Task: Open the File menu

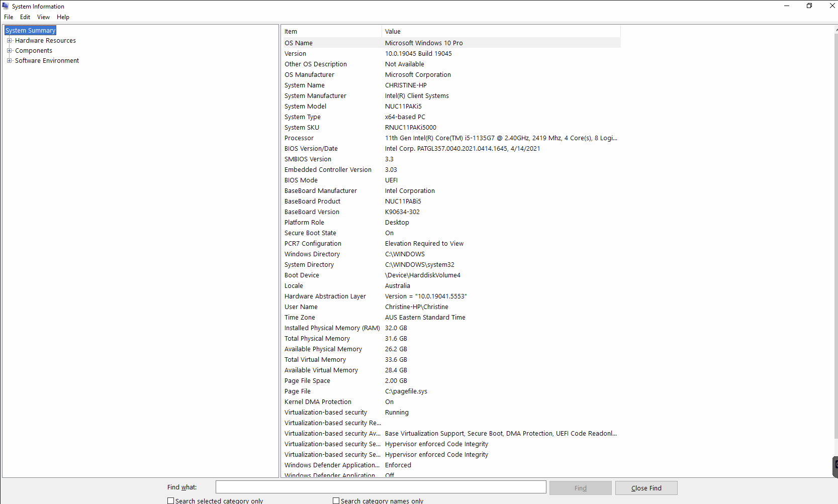Action: (x=9, y=17)
